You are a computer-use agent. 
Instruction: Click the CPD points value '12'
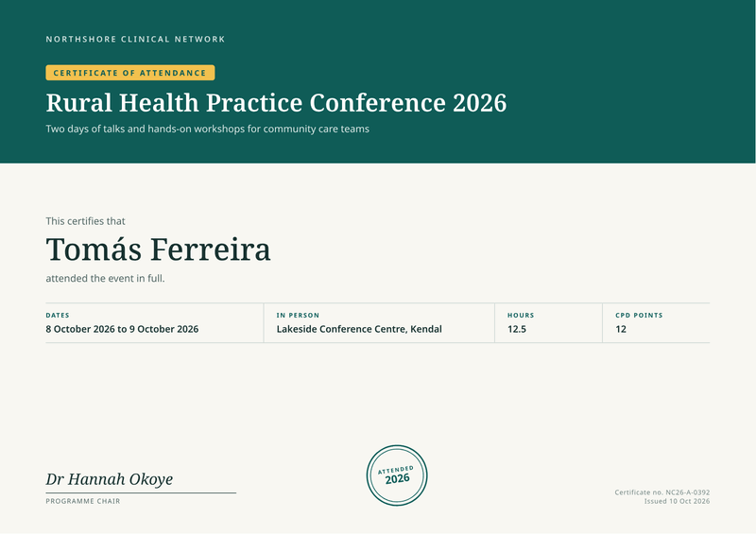click(x=621, y=329)
